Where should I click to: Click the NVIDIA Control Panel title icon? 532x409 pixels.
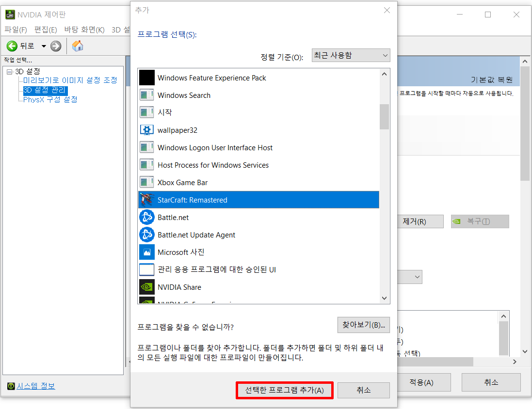click(10, 15)
